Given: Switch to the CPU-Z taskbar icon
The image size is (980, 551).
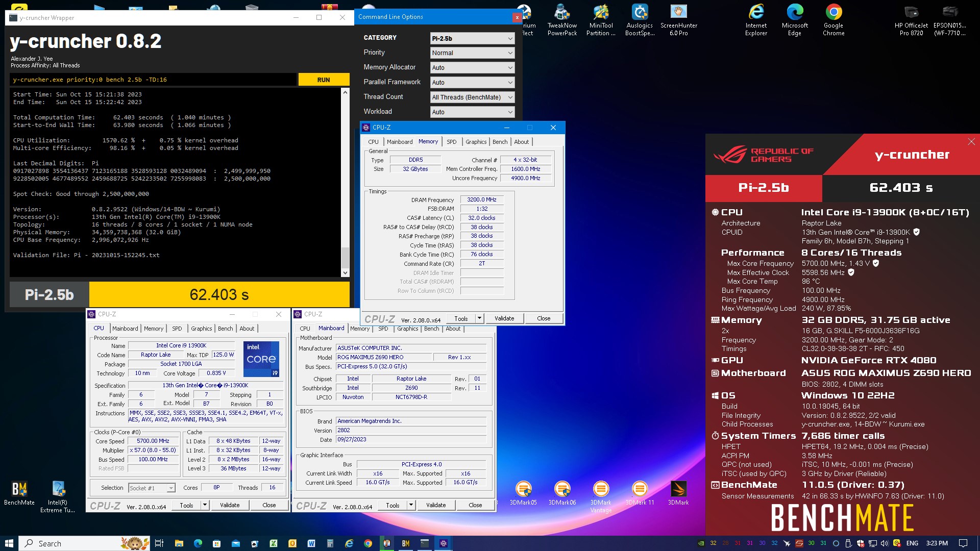Looking at the screenshot, I should click(x=444, y=543).
